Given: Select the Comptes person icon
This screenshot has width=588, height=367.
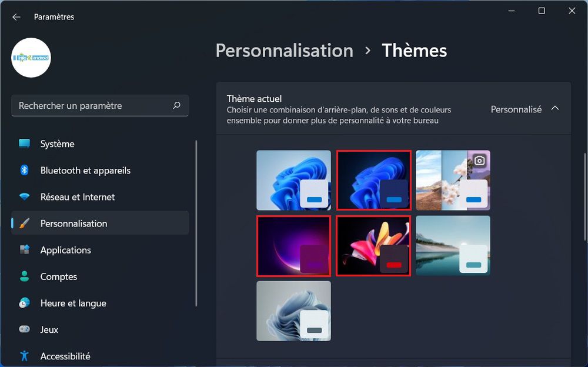Looking at the screenshot, I should (x=24, y=276).
